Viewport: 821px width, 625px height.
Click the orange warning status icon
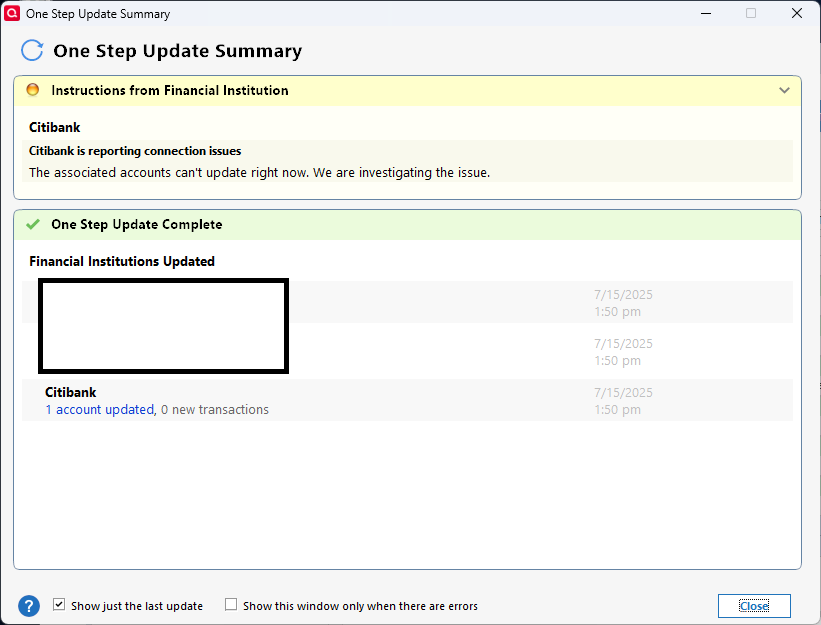[x=32, y=90]
